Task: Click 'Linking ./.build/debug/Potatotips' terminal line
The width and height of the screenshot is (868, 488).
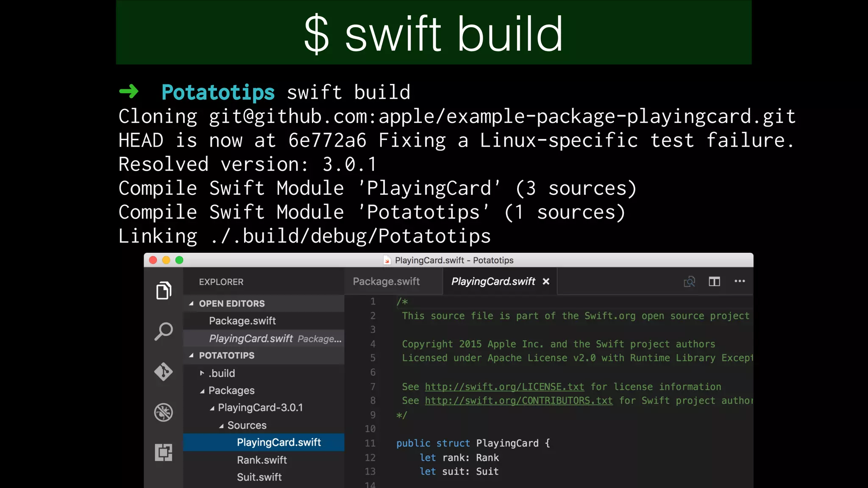Action: coord(304,236)
